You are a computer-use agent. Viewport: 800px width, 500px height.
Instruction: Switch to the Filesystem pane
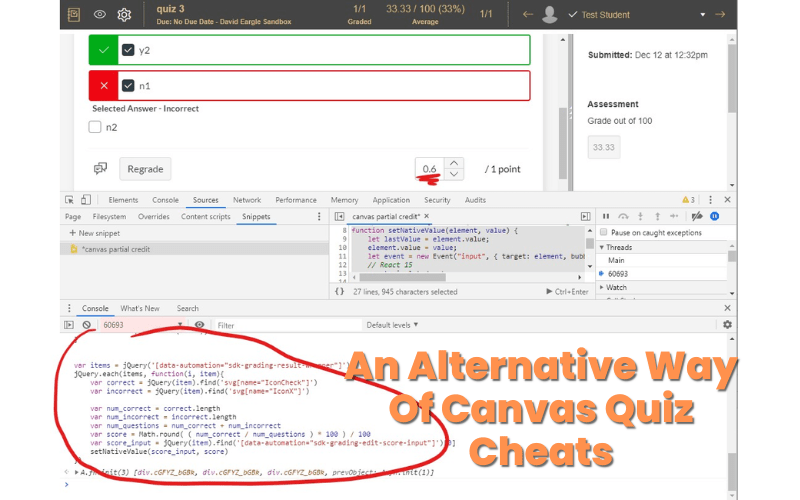109,217
